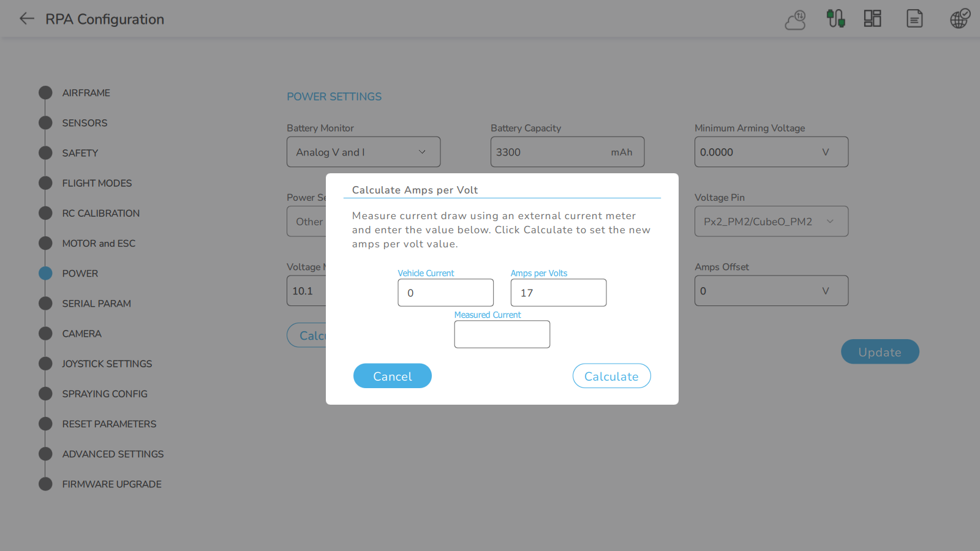Click the green cable connection icon

835,19
